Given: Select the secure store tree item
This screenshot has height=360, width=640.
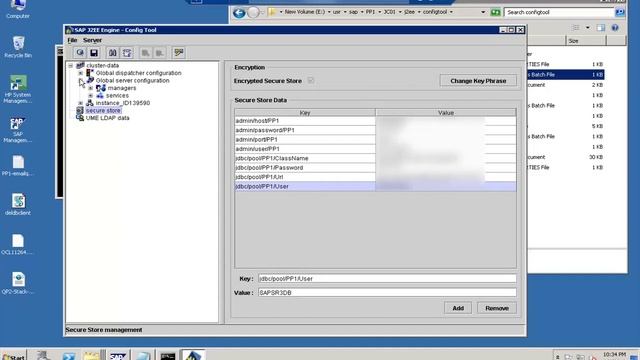Looking at the screenshot, I should coord(103,111).
